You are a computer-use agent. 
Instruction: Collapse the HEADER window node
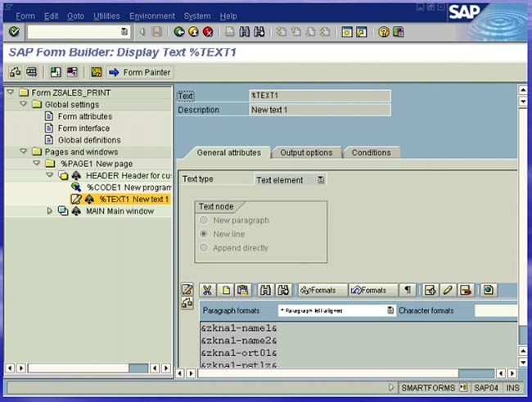tap(50, 175)
